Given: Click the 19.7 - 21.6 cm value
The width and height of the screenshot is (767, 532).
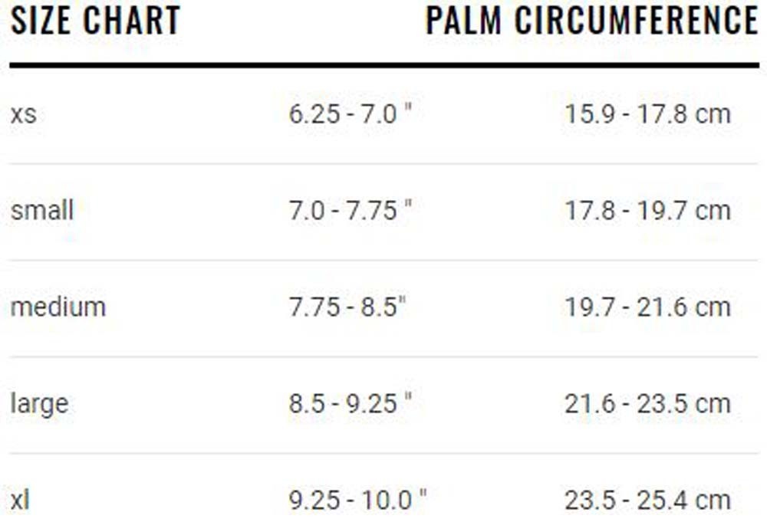Looking at the screenshot, I should [647, 307].
